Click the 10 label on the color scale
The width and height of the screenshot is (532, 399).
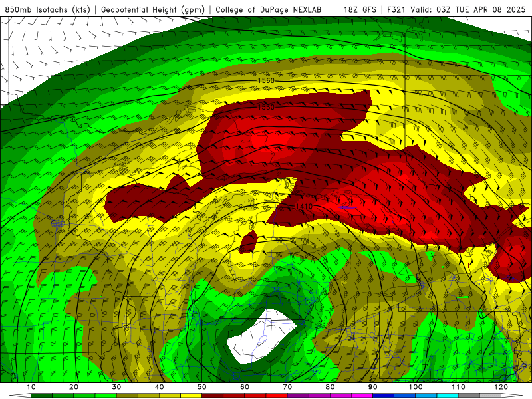[31, 387]
